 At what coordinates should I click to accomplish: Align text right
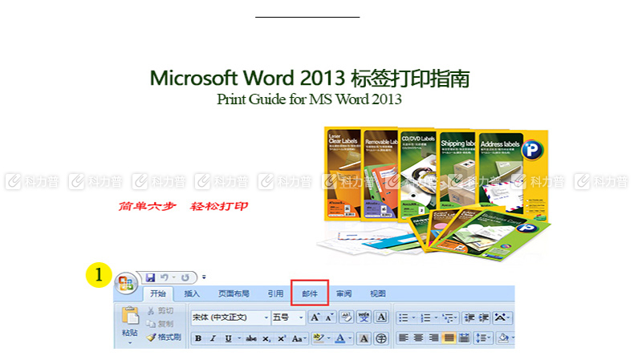[433, 338]
